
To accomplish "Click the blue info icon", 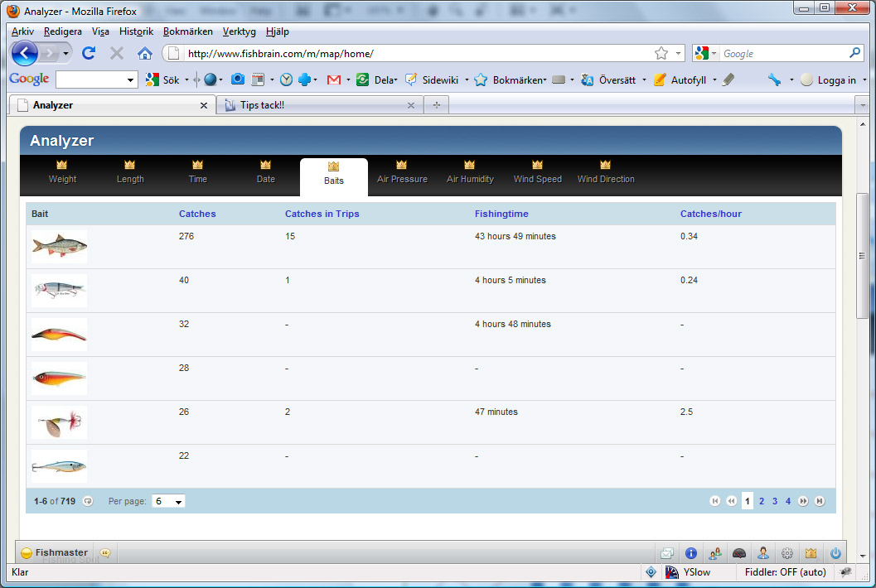I will (690, 553).
